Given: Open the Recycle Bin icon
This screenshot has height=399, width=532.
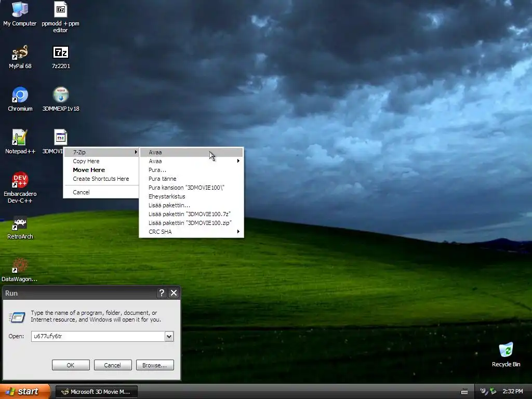Looking at the screenshot, I should pyautogui.click(x=506, y=355).
